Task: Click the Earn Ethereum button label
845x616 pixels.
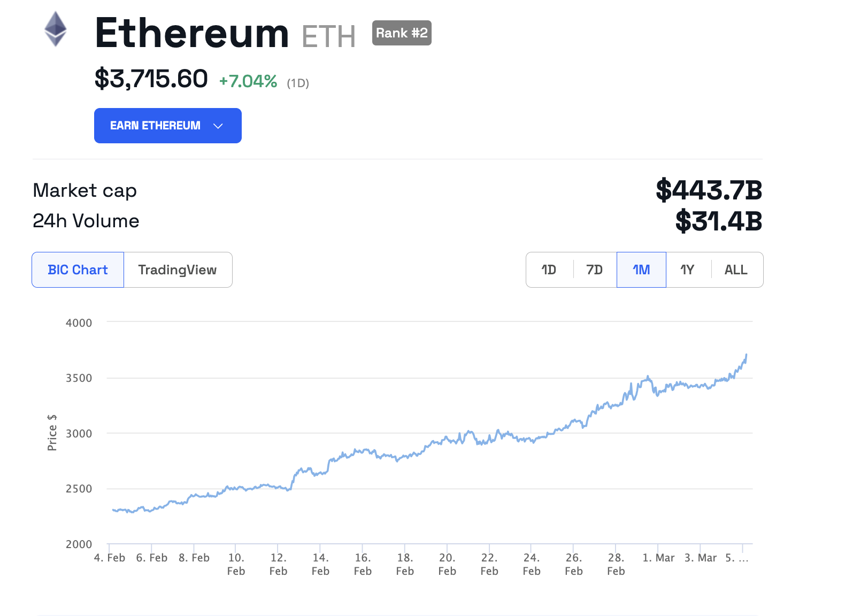Action: (155, 126)
